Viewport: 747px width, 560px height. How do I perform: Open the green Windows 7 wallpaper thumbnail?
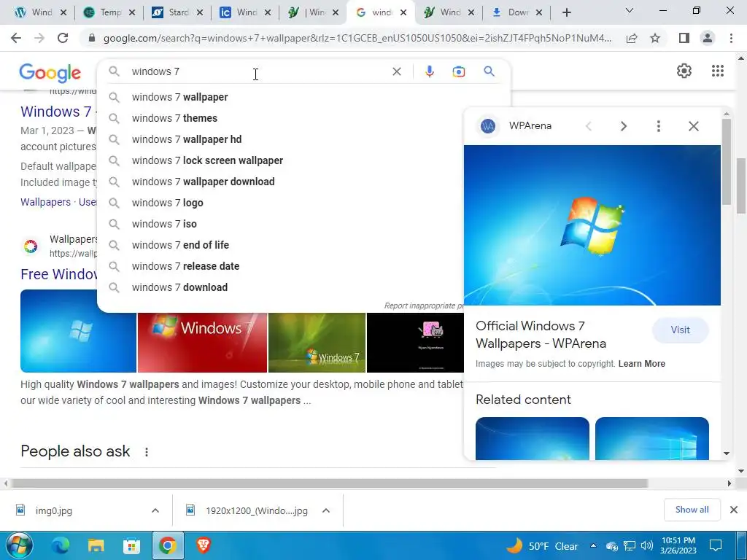click(x=317, y=343)
